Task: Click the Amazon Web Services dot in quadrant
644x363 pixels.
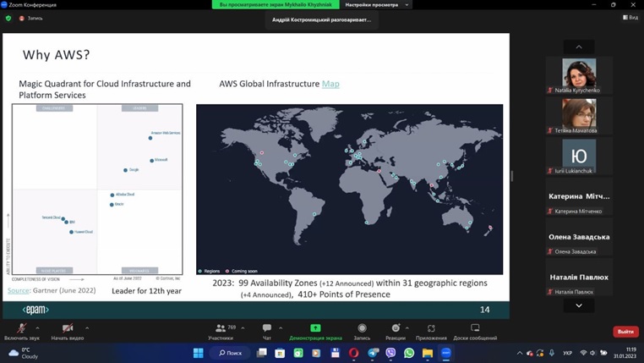Action: click(x=150, y=138)
